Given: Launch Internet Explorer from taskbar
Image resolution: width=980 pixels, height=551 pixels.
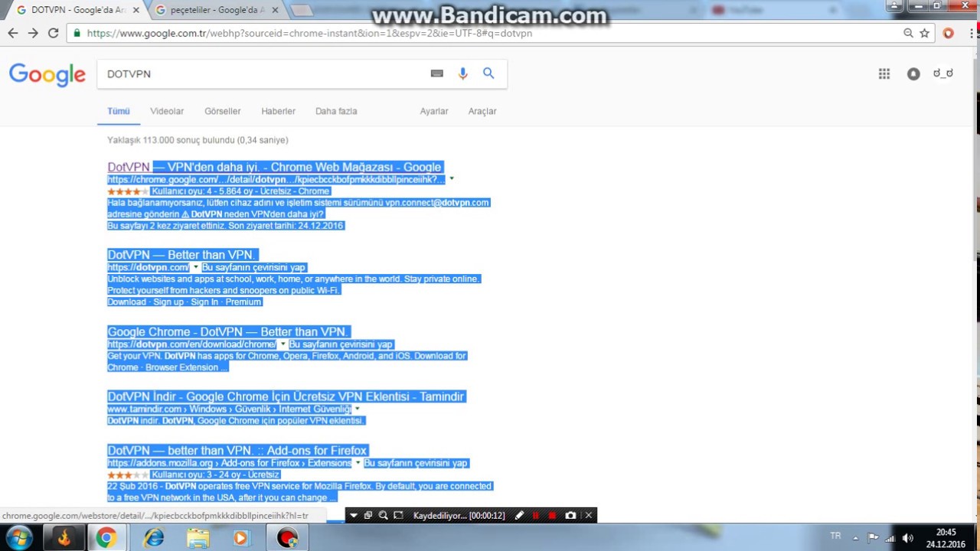Looking at the screenshot, I should 154,538.
